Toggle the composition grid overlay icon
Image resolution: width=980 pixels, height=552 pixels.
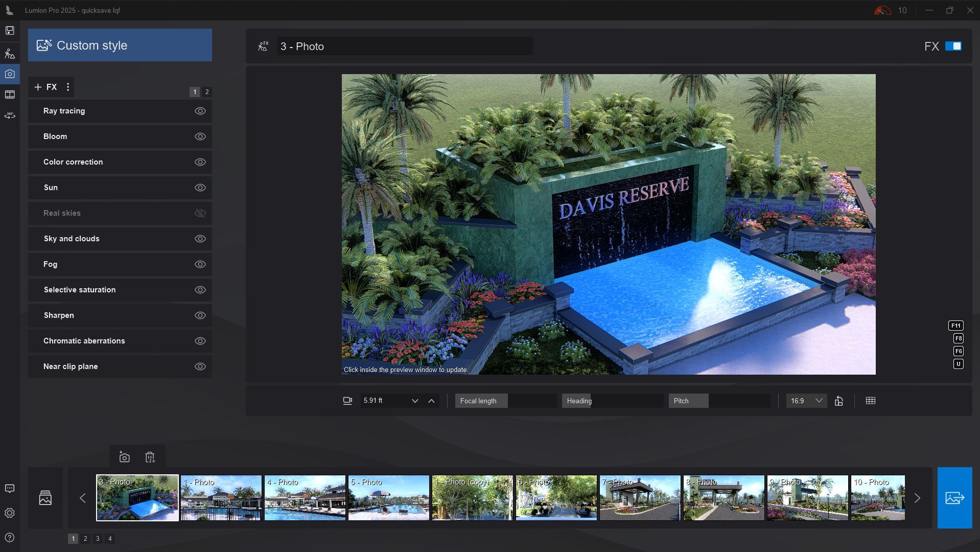coord(871,401)
